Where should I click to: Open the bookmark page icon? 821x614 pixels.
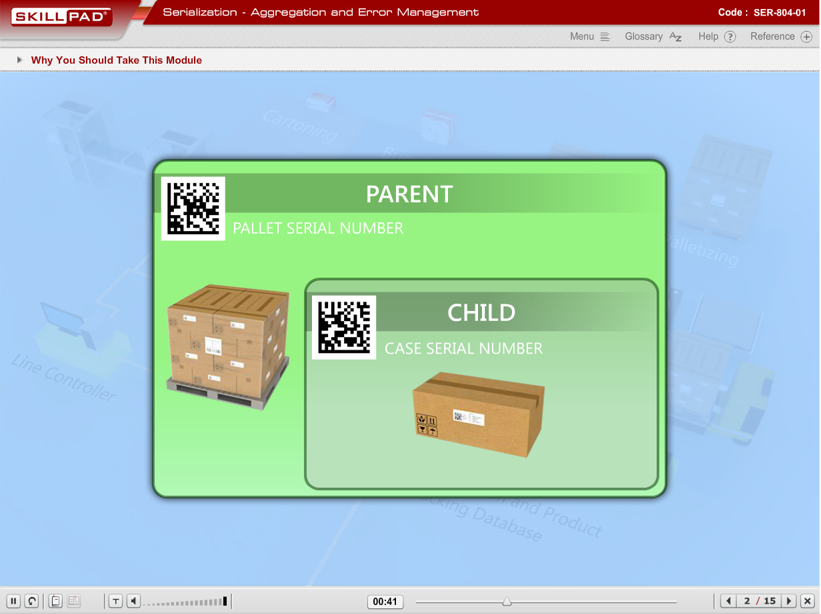56,601
